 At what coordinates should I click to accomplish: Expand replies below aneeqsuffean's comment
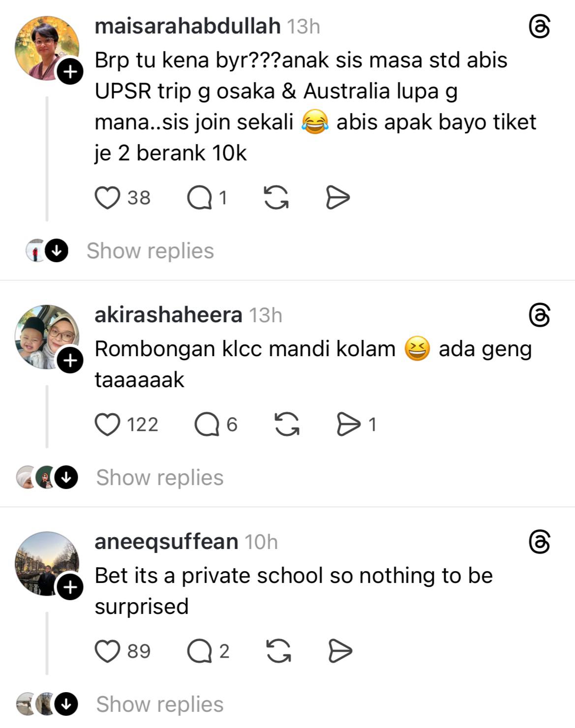(x=159, y=704)
